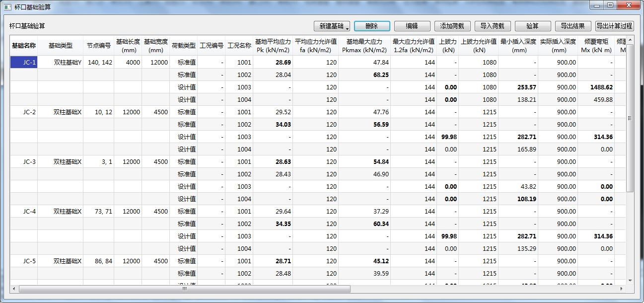The image size is (644, 303).
Task: Select the node number cell 73, 71
Action: pos(98,212)
